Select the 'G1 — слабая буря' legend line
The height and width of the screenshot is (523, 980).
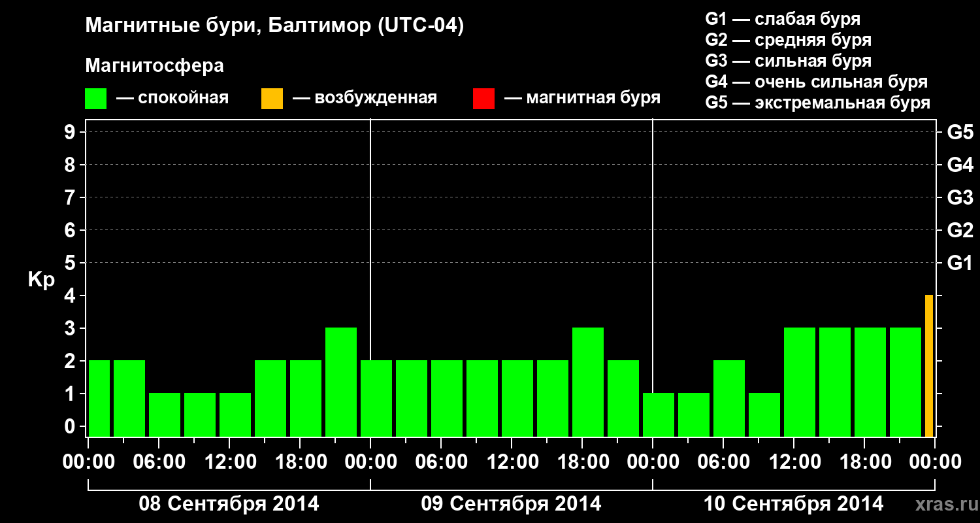coord(783,19)
